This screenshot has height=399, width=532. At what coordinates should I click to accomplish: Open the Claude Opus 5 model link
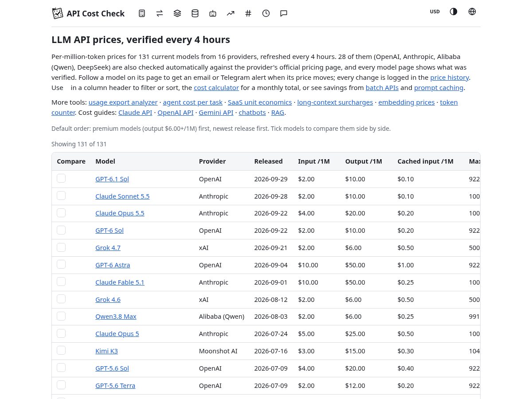point(117,334)
